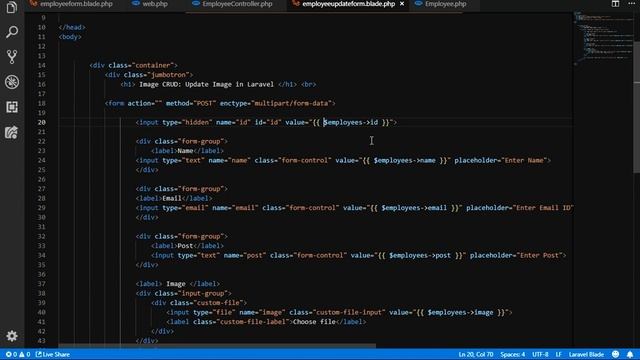Image resolution: width=640 pixels, height=360 pixels.
Task: Open the Manage settings gear
Action: (x=12, y=336)
